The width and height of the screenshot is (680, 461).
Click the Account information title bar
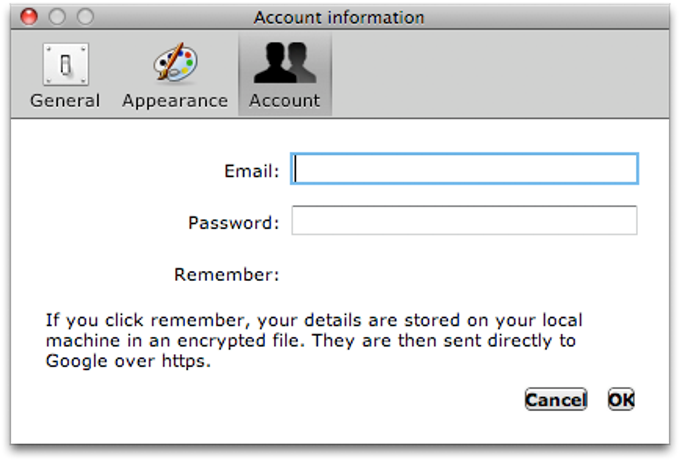point(339,17)
